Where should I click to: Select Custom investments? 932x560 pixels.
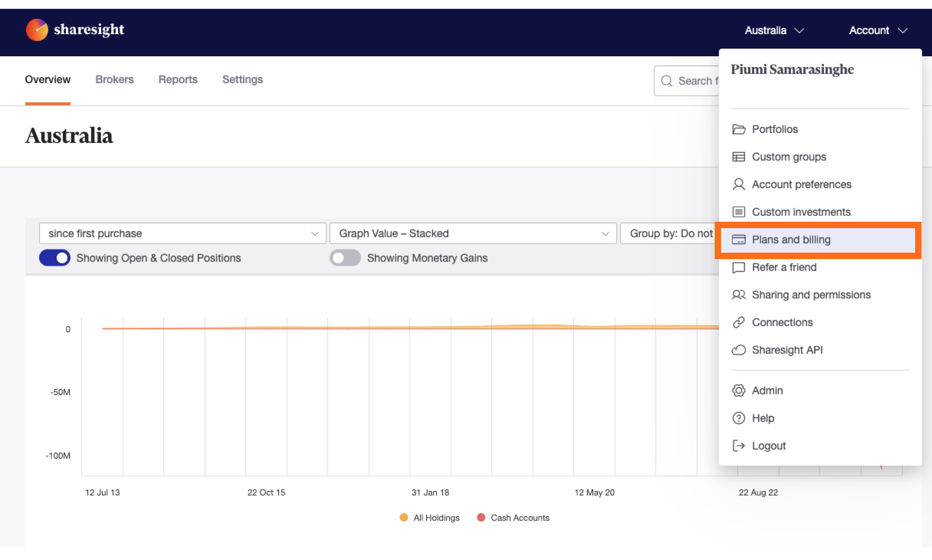click(801, 212)
